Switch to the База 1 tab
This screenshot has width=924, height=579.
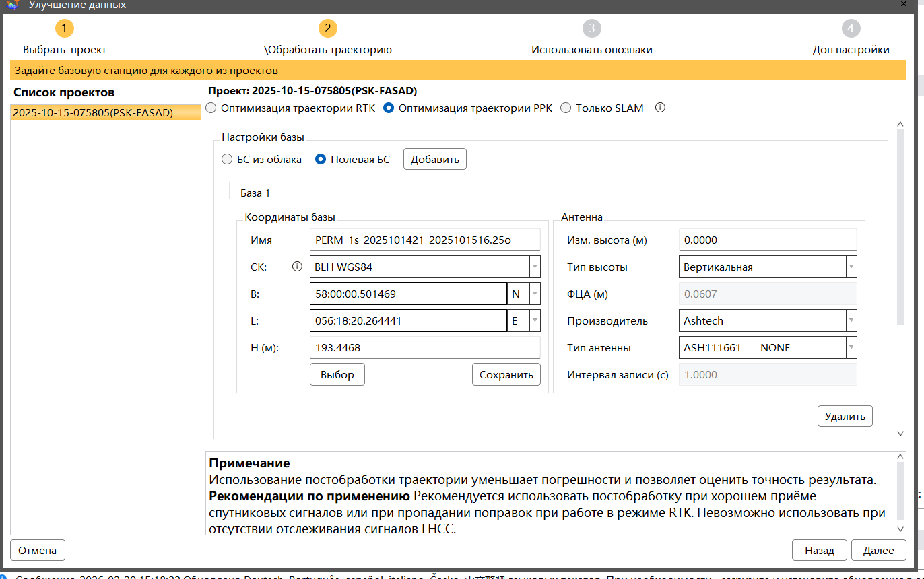pyautogui.click(x=255, y=193)
